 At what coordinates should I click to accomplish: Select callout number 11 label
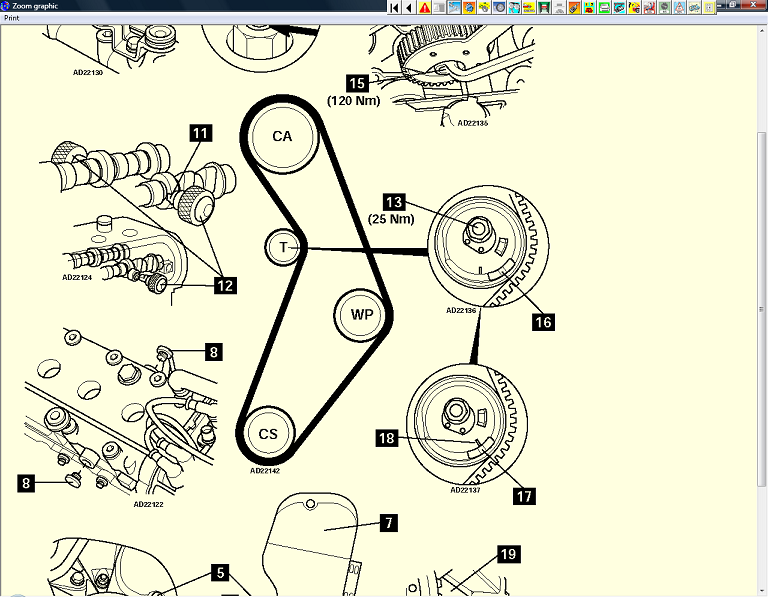click(201, 132)
